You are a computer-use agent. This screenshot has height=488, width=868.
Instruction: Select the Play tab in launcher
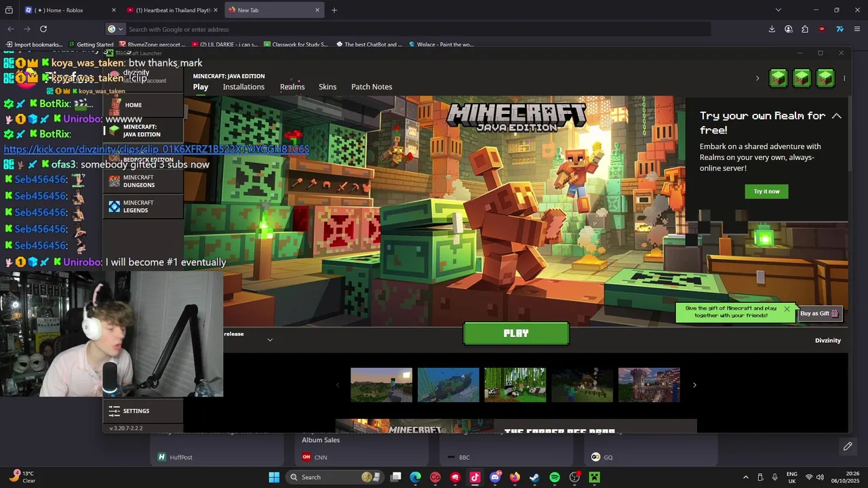click(201, 87)
